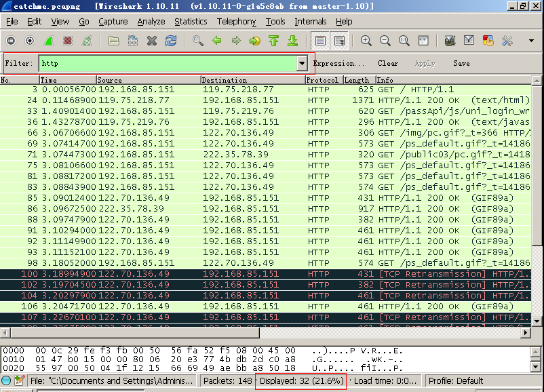Sort by the Time column header
Screen dimensions: 544x392
[x=68, y=80]
